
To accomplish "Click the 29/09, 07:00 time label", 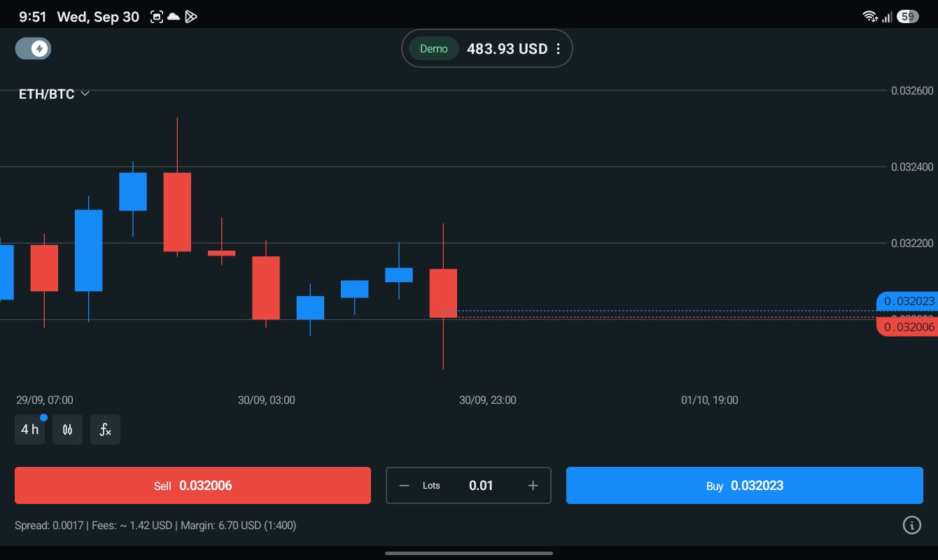I will (x=45, y=400).
